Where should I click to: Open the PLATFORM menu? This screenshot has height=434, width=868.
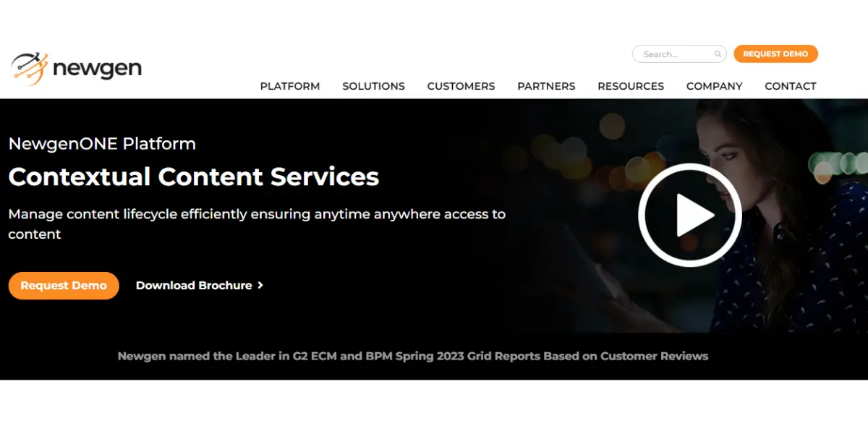coord(290,86)
